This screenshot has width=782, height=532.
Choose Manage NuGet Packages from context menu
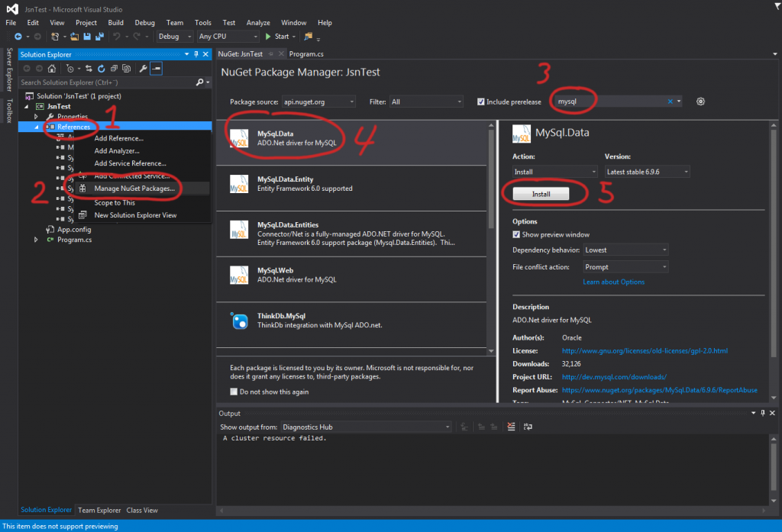[x=134, y=189]
